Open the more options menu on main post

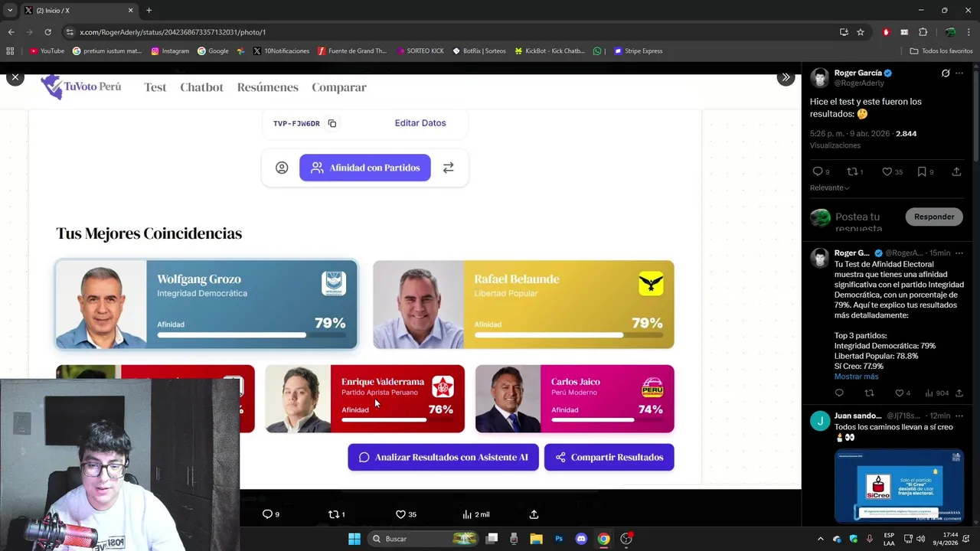959,73
